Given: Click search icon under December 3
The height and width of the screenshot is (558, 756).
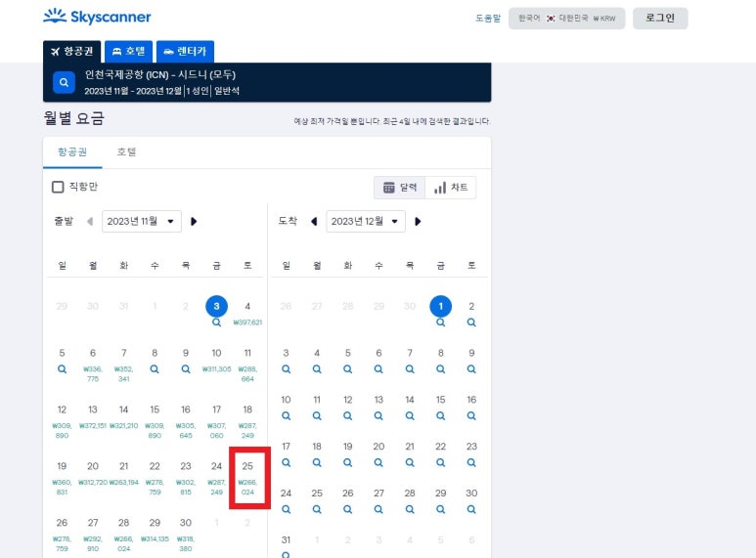Looking at the screenshot, I should tap(286, 369).
